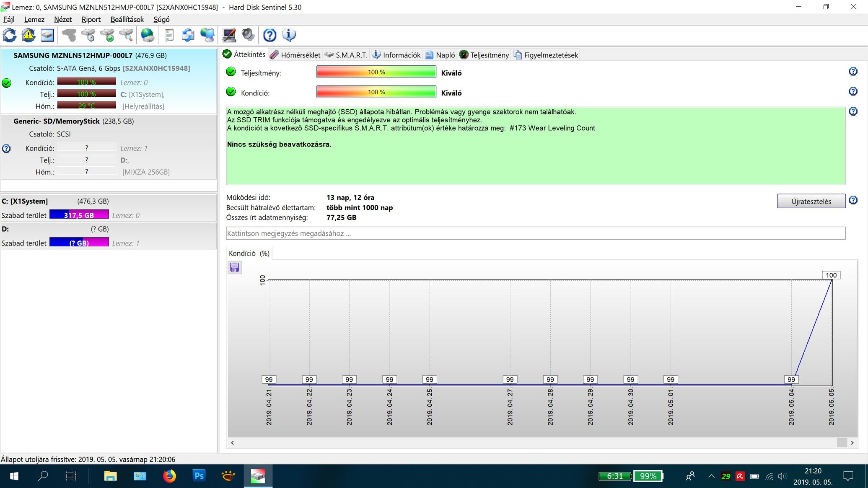868x488 pixels.
Task: Click help icon next to Teljesítmény bar
Action: click(853, 72)
